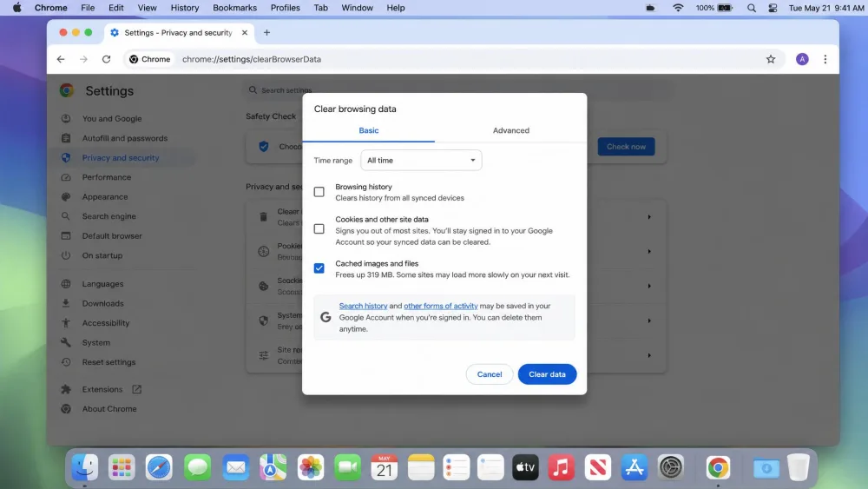The image size is (868, 489).
Task: Open Default browser settings
Action: click(112, 236)
